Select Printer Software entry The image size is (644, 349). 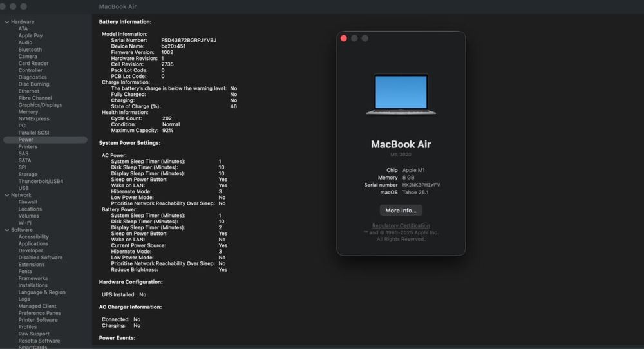tap(38, 320)
